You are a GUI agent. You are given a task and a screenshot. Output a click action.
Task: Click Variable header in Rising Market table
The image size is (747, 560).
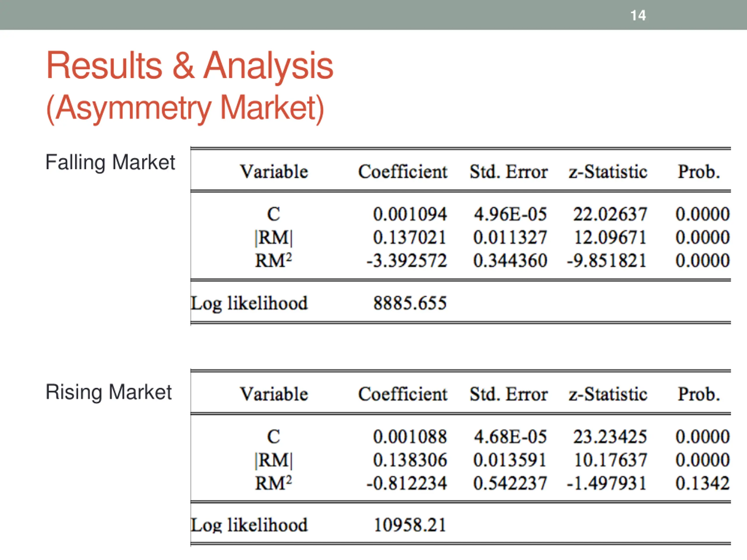click(274, 394)
